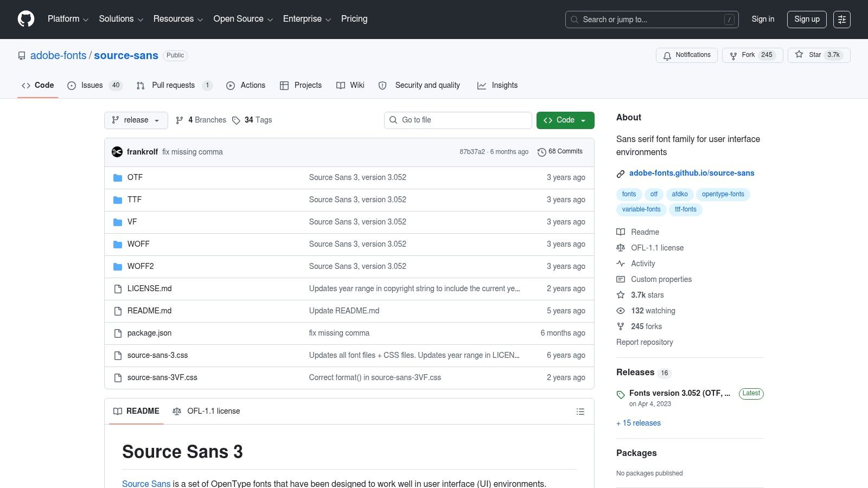Click the commit history clock icon
Viewport: 868px width, 488px height.
[541, 152]
